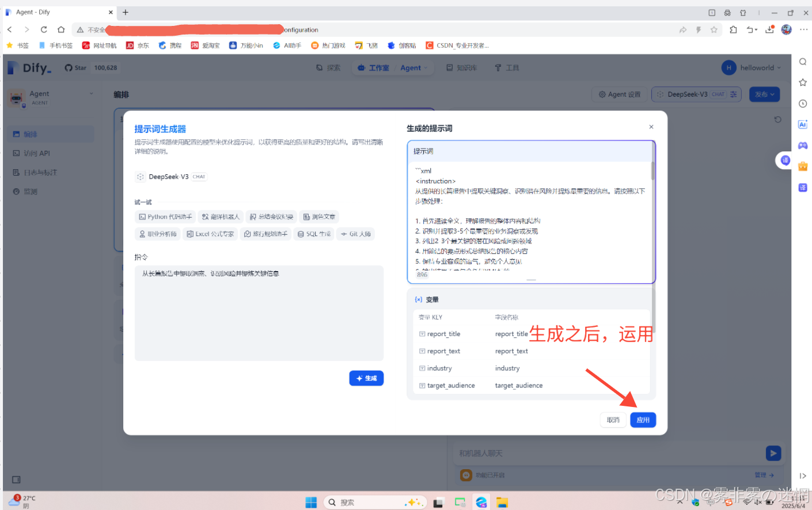Click the browser sidebar search icon
812x510 pixels.
[x=803, y=62]
